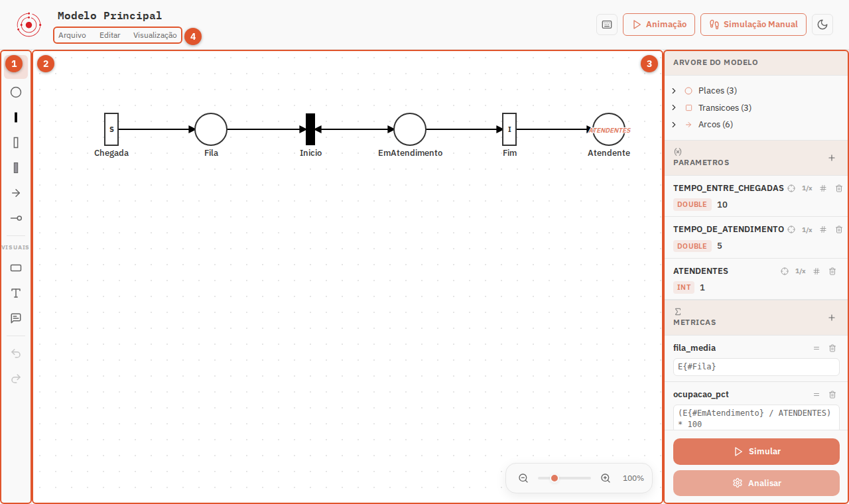Click the crosshair icon for TEMPO_DE_ATENDIMENTO

791,229
